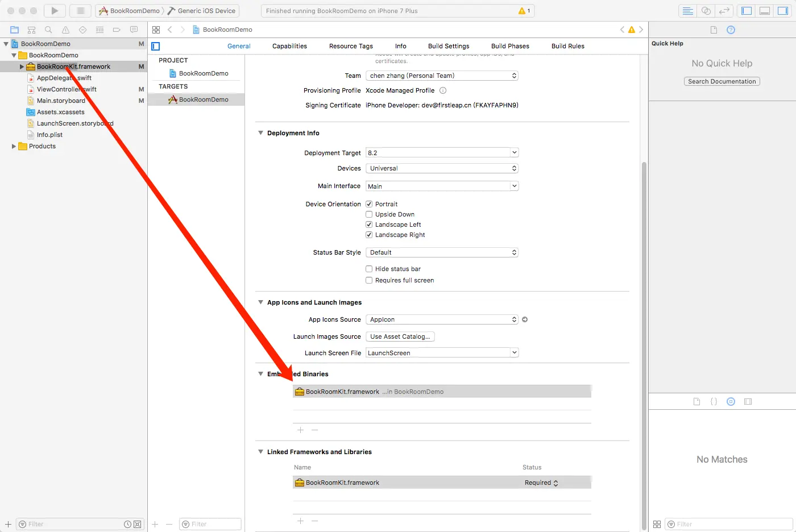Uncheck the Portrait orientation checkbox
This screenshot has height=532, width=796.
coord(369,204)
